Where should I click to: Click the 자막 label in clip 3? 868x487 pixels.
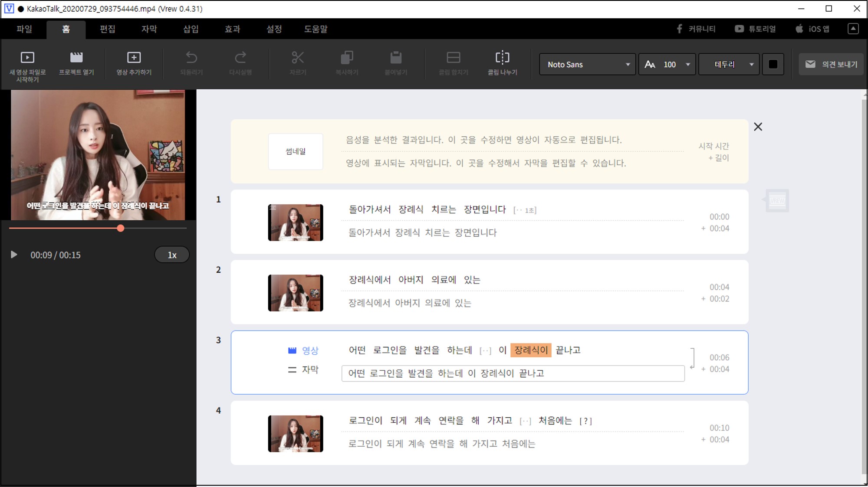pos(303,369)
